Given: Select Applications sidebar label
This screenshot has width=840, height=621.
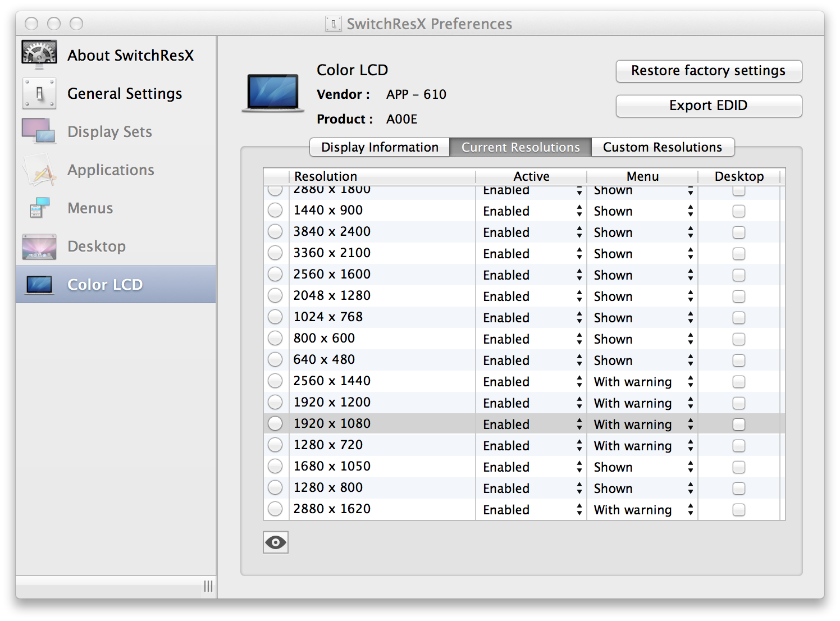Looking at the screenshot, I should 111,170.
